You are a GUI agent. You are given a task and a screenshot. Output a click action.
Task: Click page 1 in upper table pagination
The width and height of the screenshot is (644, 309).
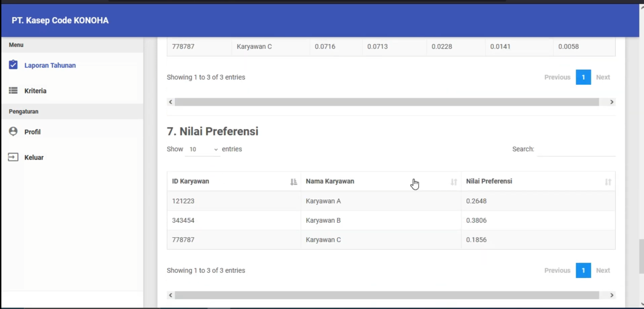[x=583, y=77]
